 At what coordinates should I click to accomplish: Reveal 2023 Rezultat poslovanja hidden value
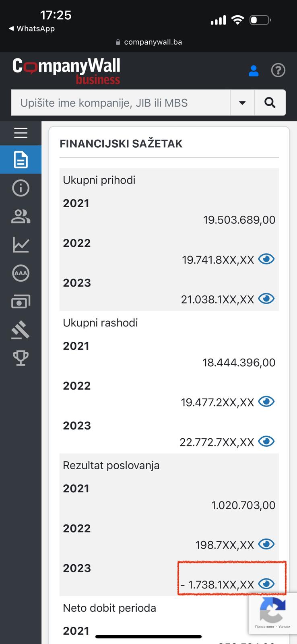[266, 584]
